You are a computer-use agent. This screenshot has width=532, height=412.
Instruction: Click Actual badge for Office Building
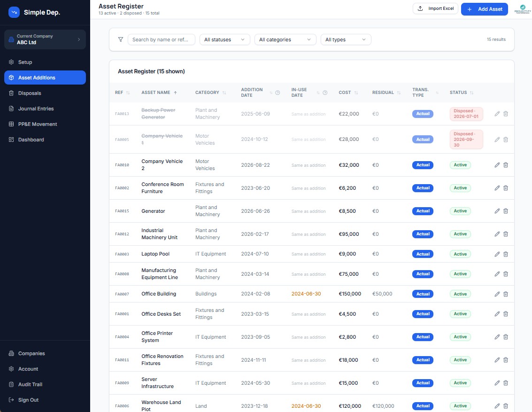(x=423, y=294)
